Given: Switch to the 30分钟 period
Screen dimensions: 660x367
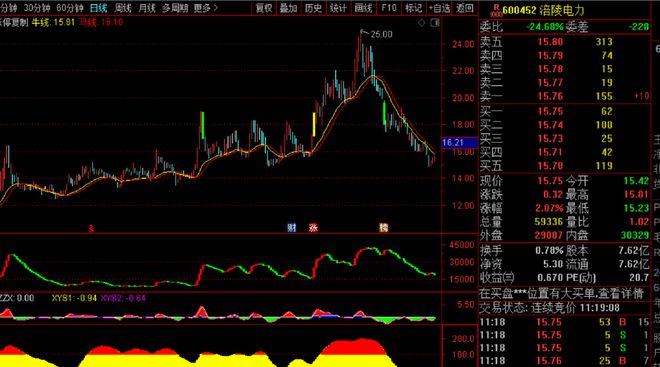Looking at the screenshot, I should point(37,8).
